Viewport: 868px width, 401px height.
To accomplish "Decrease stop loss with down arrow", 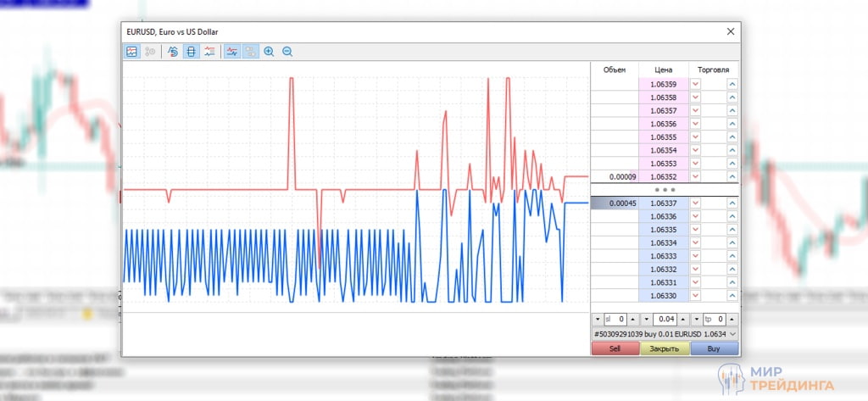I will 597,320.
